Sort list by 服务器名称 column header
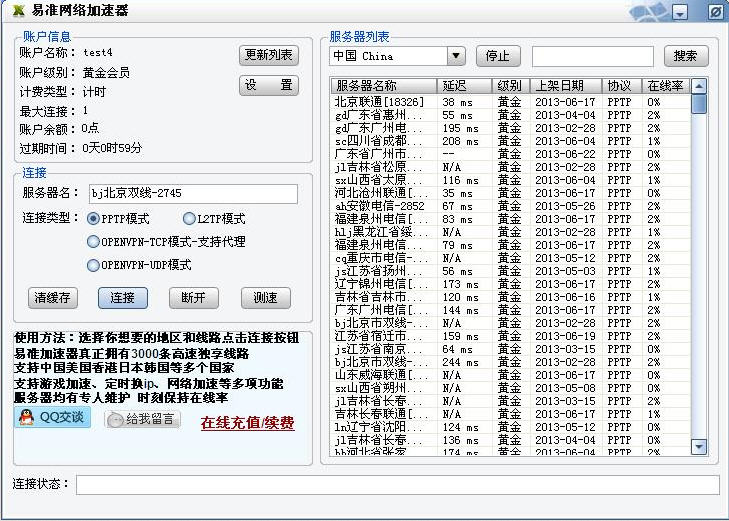The image size is (729, 521). pos(384,86)
